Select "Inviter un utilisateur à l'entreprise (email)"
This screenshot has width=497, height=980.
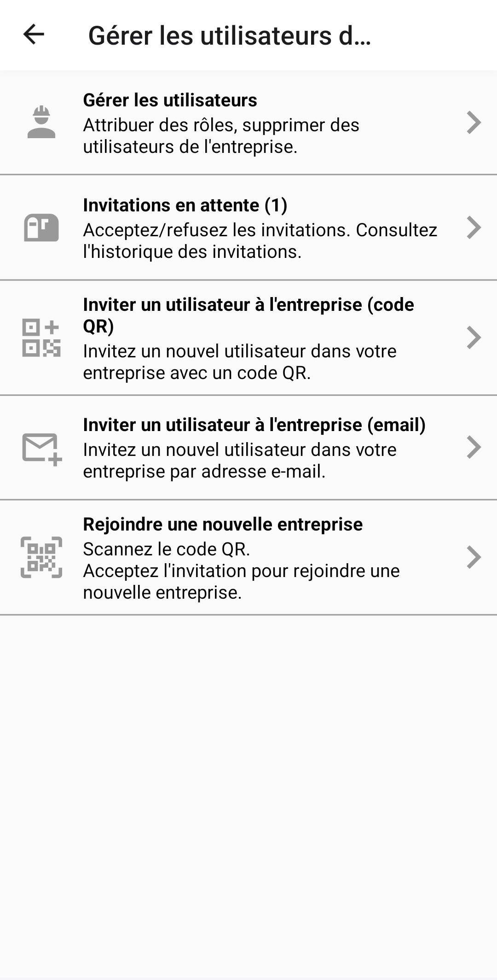[254, 425]
